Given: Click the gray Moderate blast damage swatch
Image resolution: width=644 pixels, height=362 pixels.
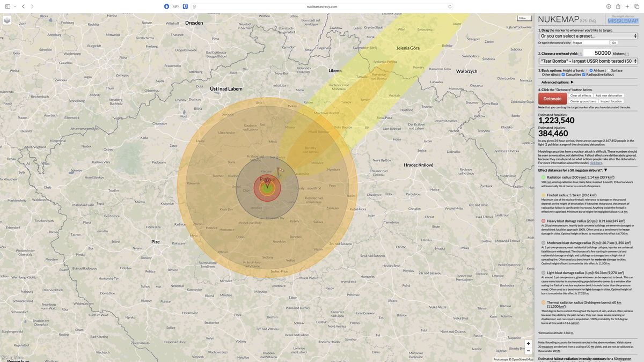Looking at the screenshot, I should point(543,243).
